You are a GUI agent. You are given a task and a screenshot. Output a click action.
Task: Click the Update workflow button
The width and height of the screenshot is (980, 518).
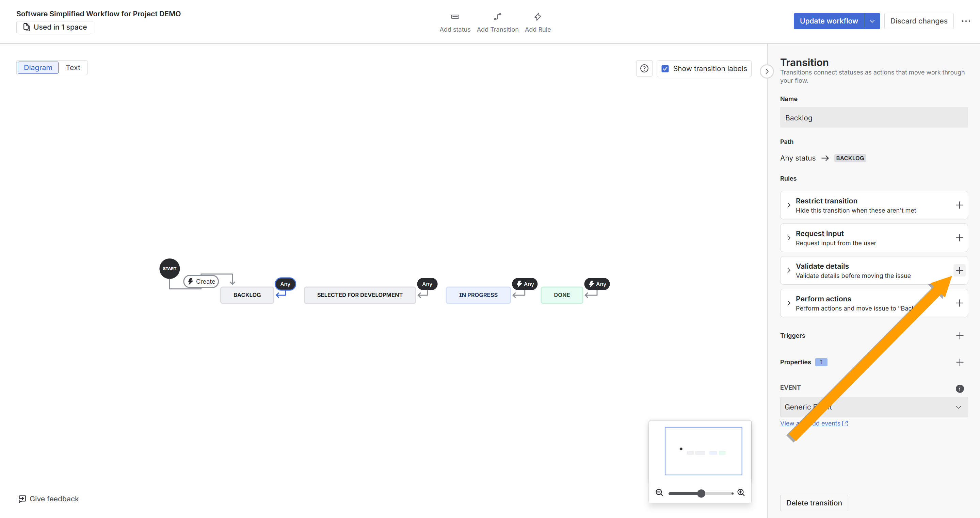(x=829, y=21)
